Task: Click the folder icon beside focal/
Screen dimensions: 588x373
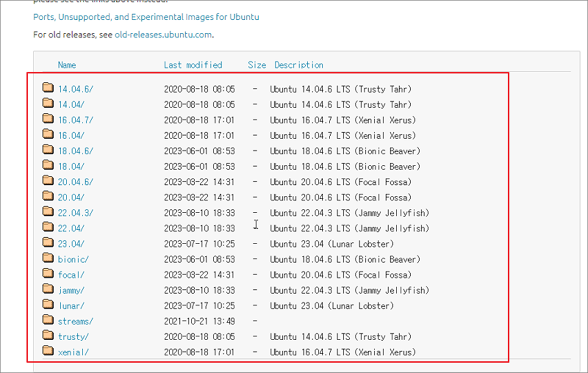Action: coord(48,273)
